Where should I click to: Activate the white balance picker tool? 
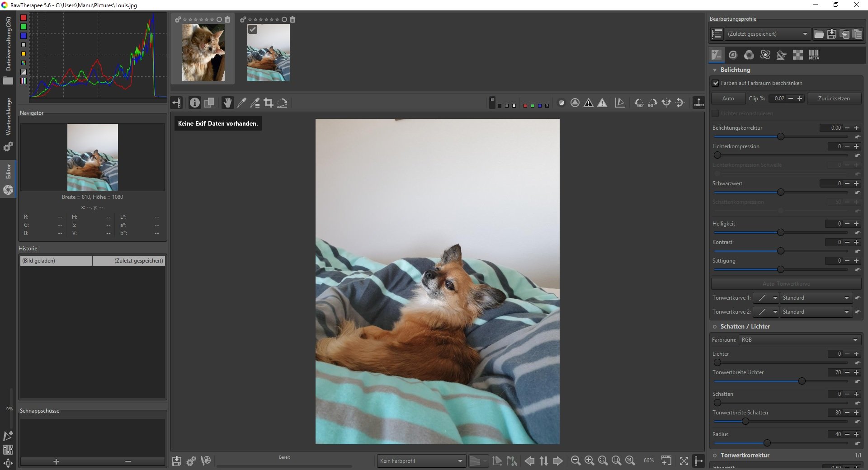point(241,103)
